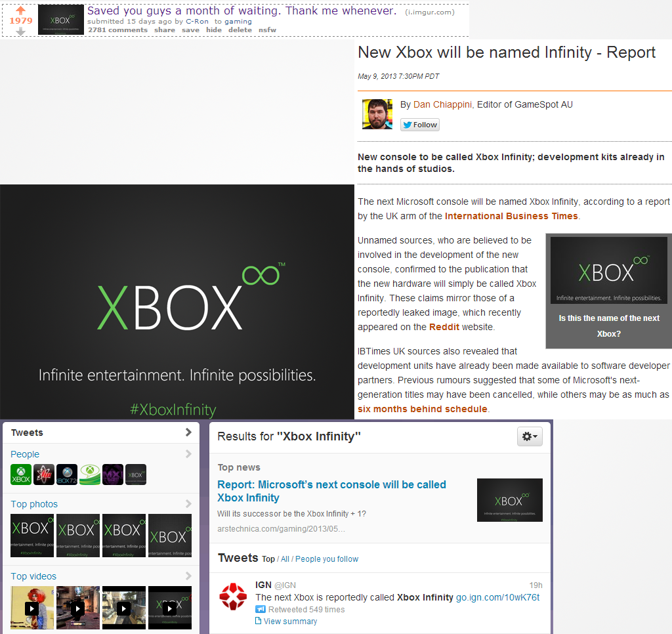Follow Dan Chiappini on Twitter
The image size is (672, 634).
pyautogui.click(x=420, y=125)
